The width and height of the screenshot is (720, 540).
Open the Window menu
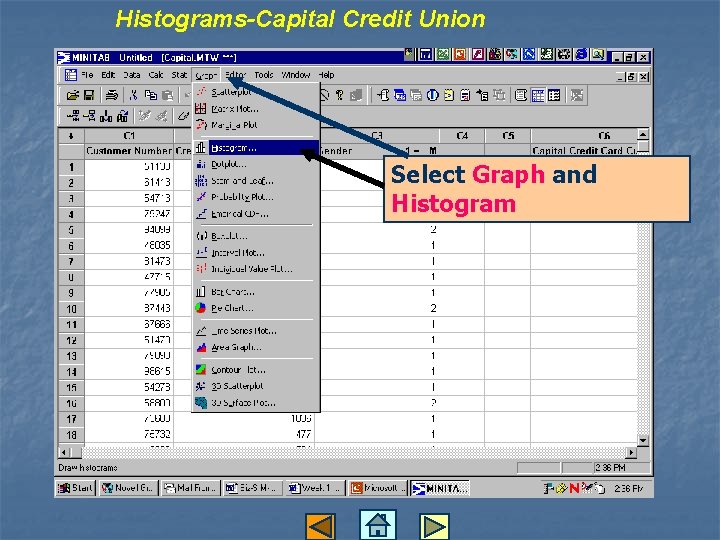pos(296,75)
